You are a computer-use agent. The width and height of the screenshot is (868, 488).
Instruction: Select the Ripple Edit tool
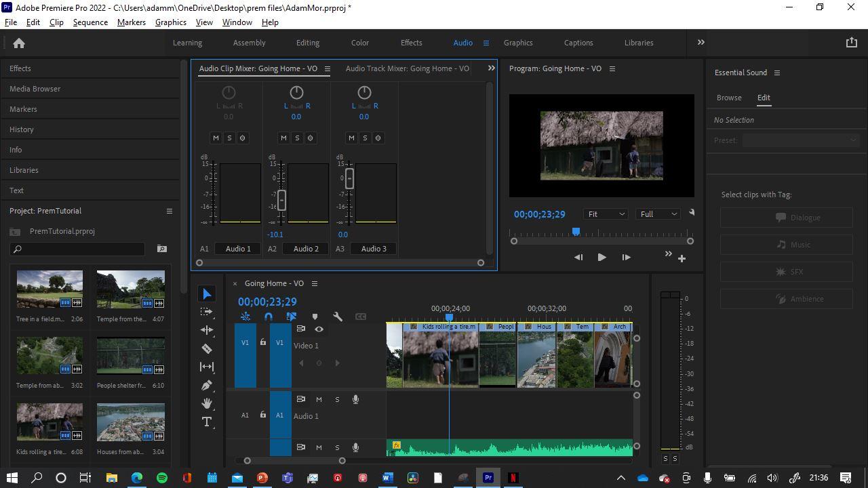[x=207, y=330]
